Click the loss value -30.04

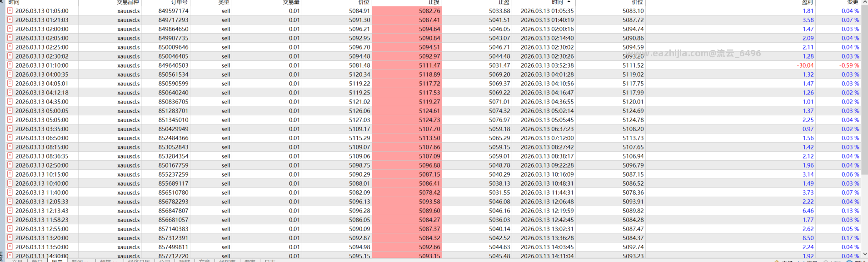pos(805,65)
